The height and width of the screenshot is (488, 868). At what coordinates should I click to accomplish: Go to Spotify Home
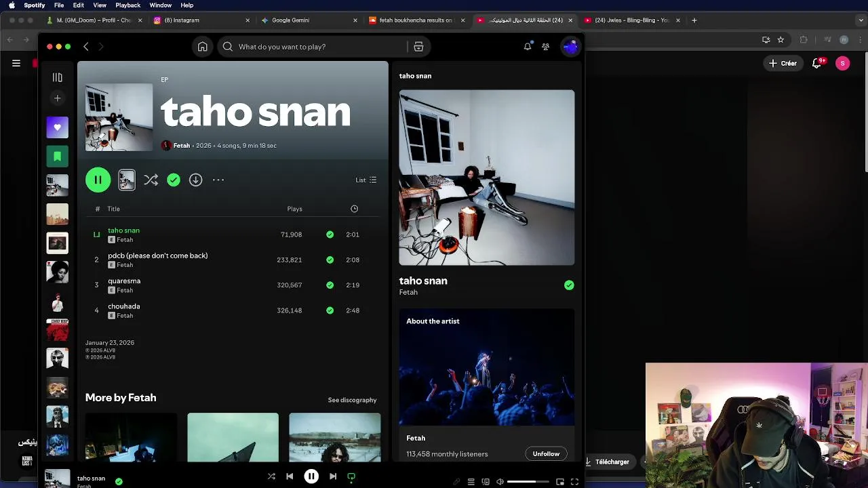coord(202,47)
